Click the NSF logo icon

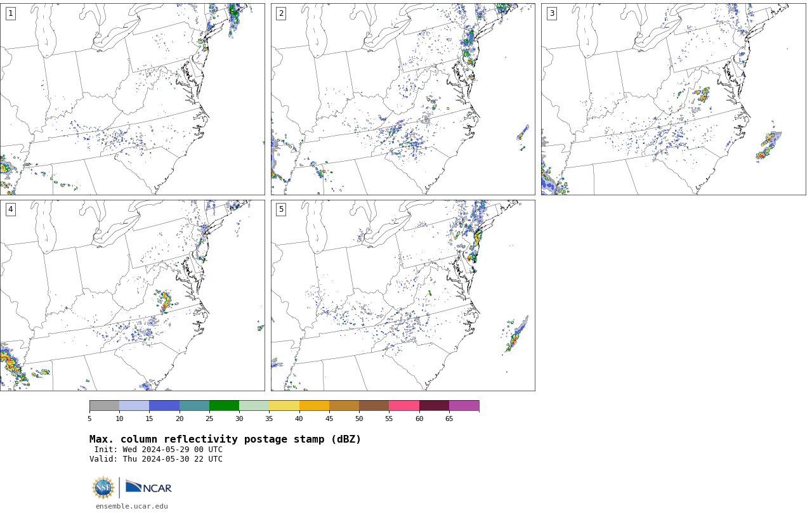tap(103, 488)
